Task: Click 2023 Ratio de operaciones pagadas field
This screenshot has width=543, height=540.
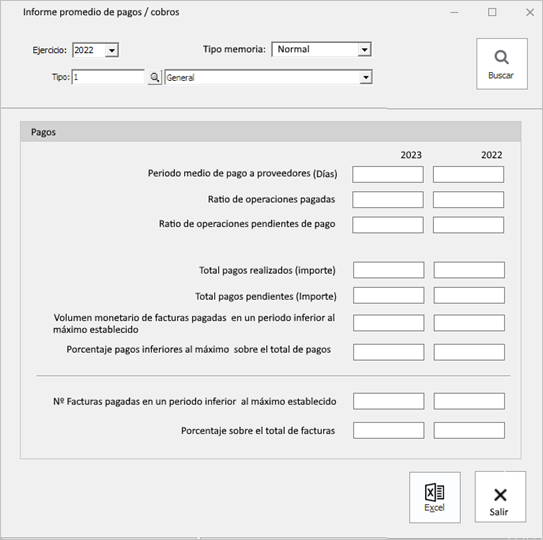Action: click(x=388, y=200)
